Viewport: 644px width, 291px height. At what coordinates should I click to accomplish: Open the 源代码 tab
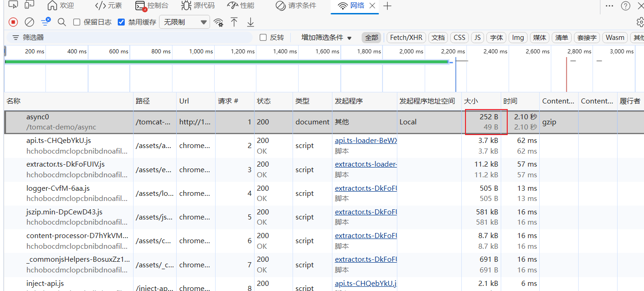pos(198,6)
